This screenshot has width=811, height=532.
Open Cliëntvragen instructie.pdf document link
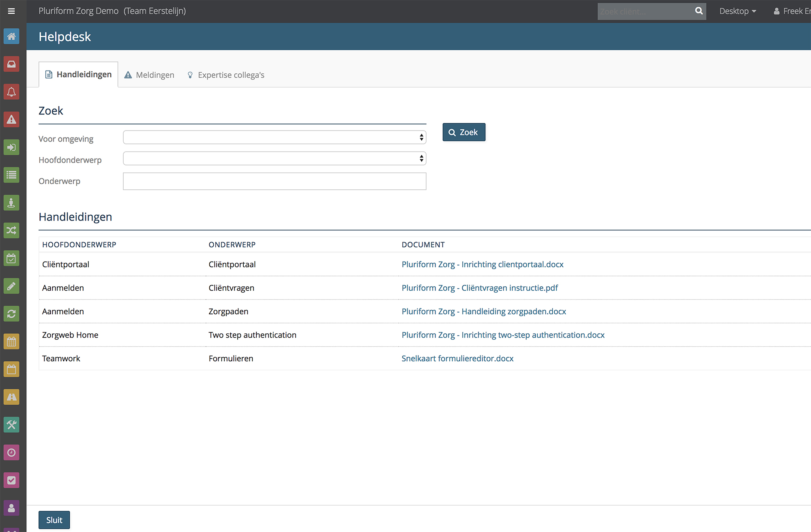(480, 288)
